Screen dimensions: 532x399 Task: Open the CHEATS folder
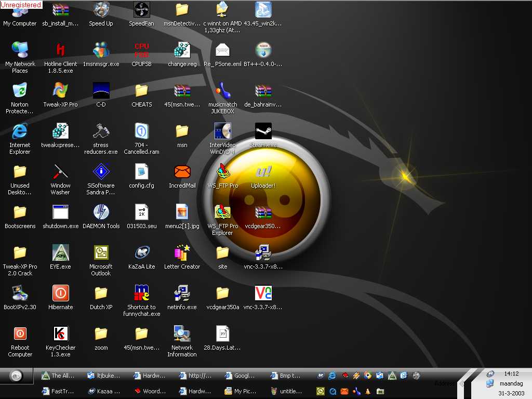(141, 91)
